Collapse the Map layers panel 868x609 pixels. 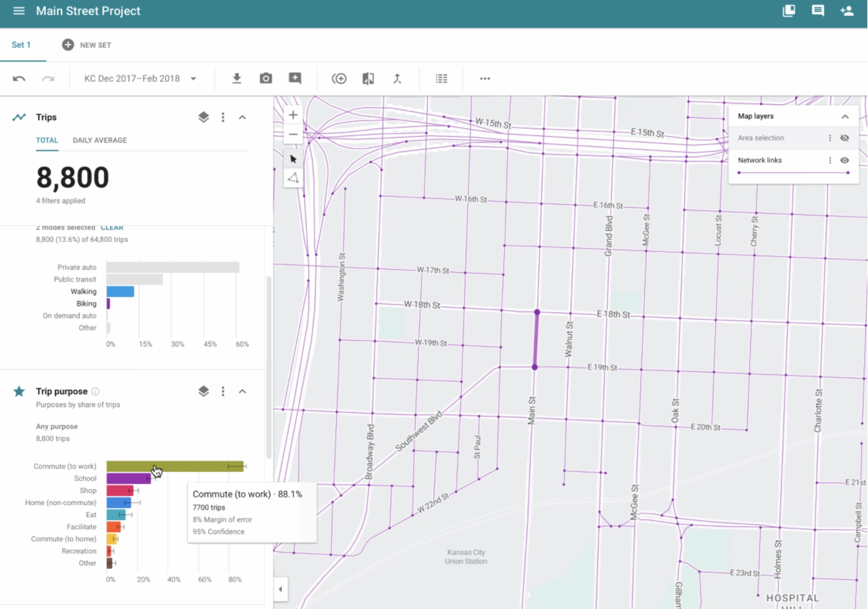coord(845,116)
